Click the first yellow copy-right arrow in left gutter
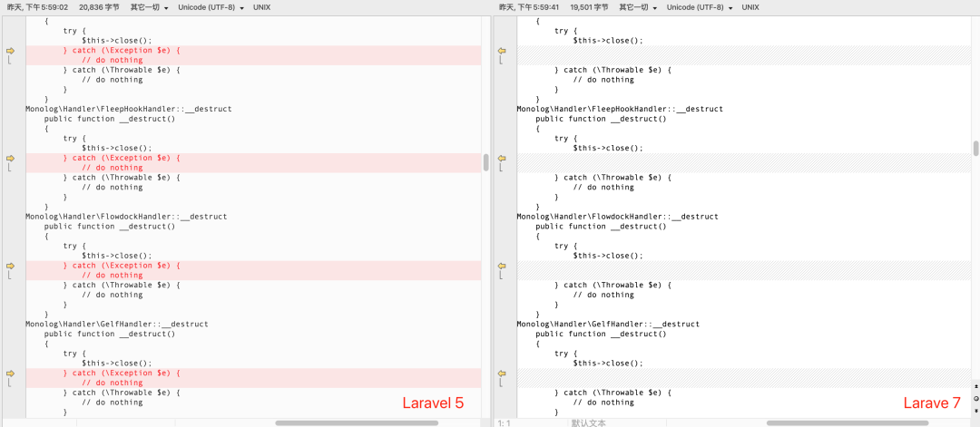The height and width of the screenshot is (427, 980). click(11, 51)
